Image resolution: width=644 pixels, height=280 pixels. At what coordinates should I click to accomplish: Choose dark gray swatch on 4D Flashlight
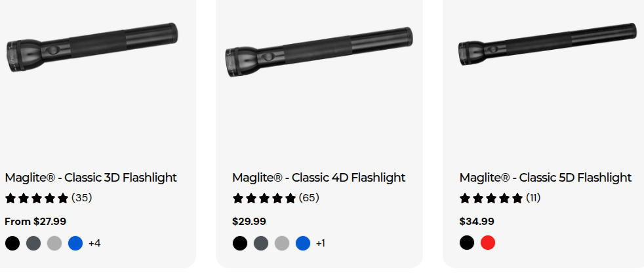point(261,243)
